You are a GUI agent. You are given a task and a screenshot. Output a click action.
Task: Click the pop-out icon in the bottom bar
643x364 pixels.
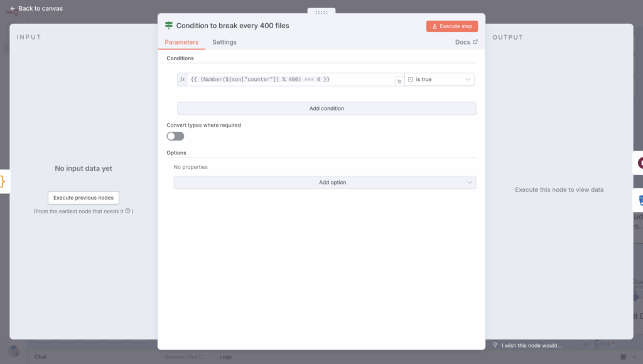click(x=623, y=356)
